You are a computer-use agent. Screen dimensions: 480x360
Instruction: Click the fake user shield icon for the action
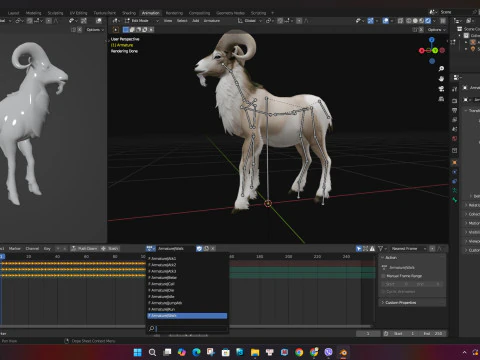(x=199, y=248)
